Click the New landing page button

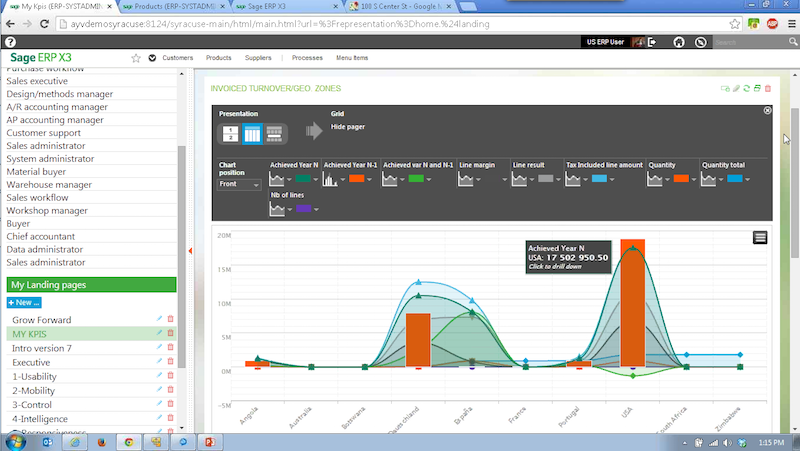(24, 302)
